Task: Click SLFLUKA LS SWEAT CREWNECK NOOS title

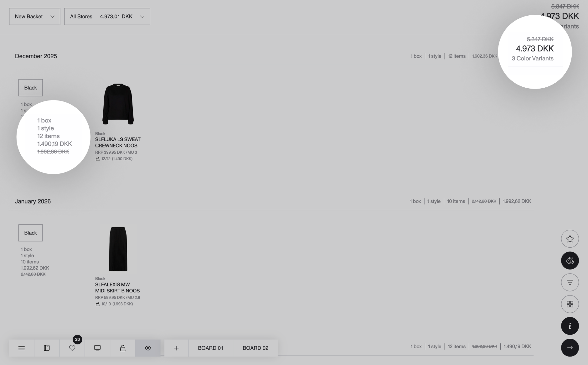Action: pyautogui.click(x=118, y=142)
